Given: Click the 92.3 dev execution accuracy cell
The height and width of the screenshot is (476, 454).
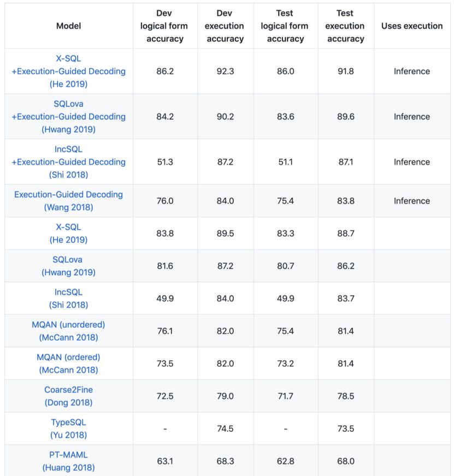Looking at the screenshot, I should point(225,71).
